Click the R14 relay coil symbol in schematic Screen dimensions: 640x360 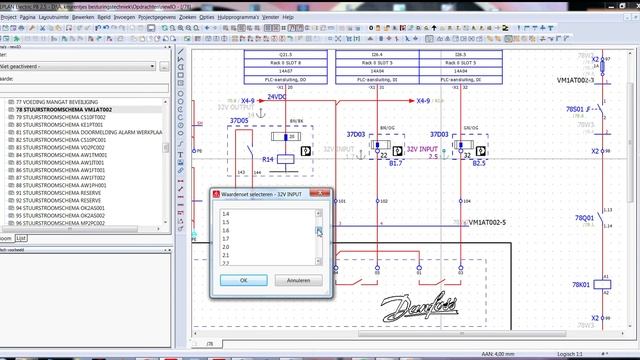286,159
